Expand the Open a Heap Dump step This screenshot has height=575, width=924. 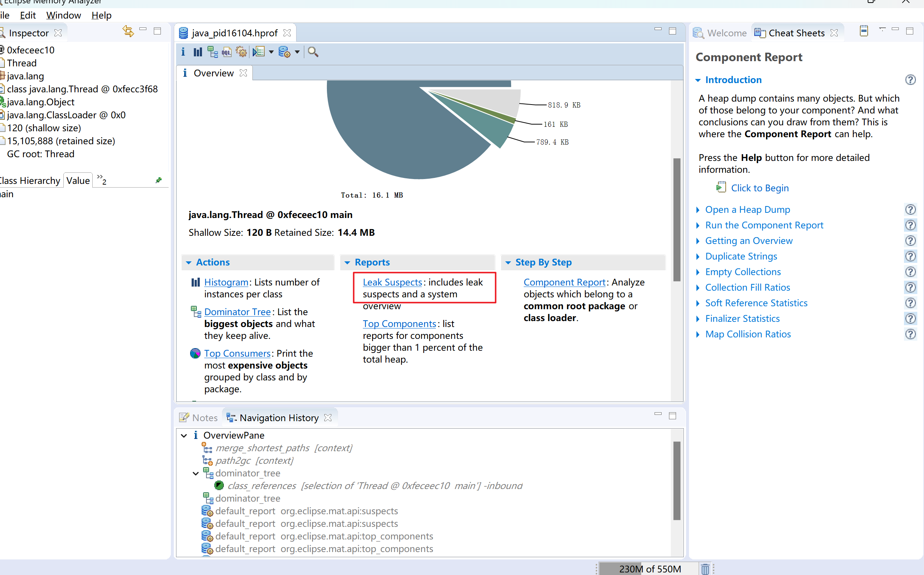[x=698, y=209]
